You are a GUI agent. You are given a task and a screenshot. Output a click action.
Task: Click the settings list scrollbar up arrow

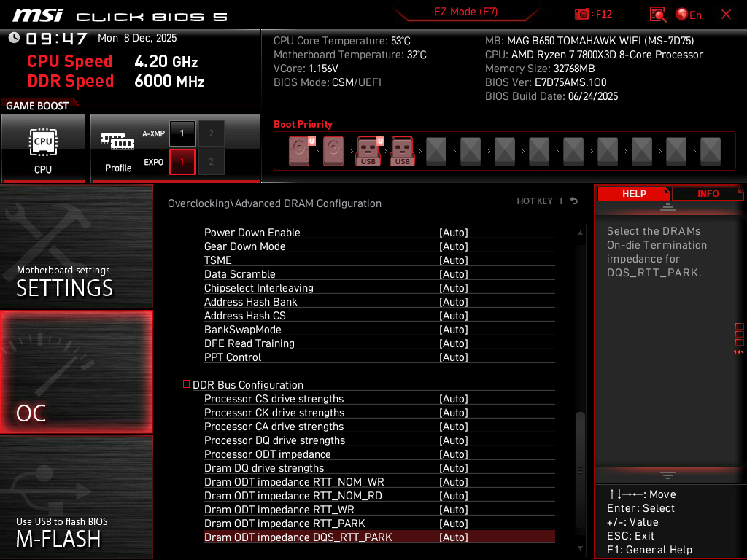click(580, 233)
